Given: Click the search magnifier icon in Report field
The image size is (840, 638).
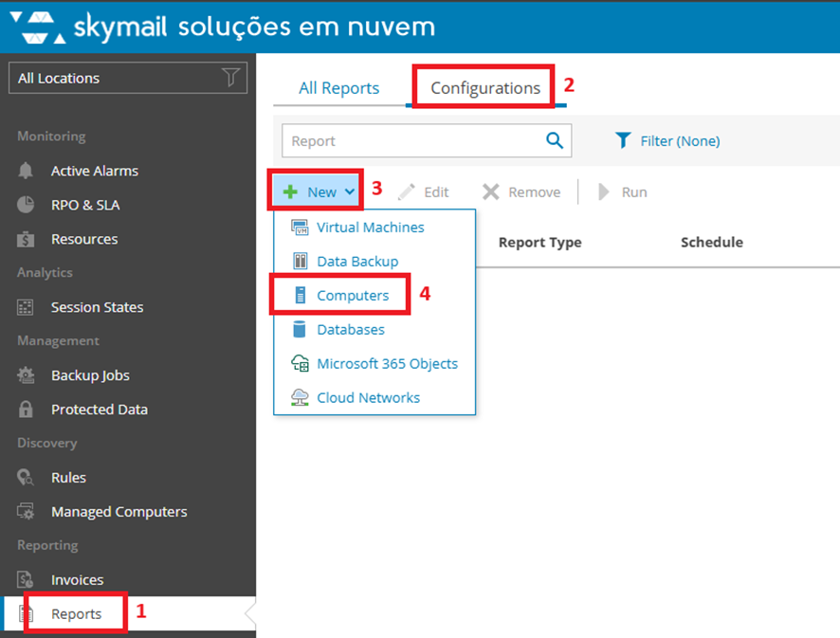Looking at the screenshot, I should (x=555, y=141).
